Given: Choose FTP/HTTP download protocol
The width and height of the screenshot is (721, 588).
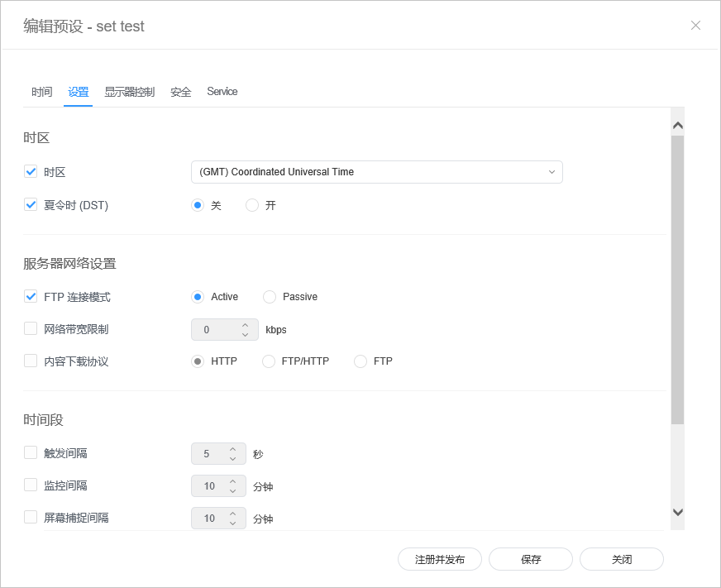Looking at the screenshot, I should (x=269, y=361).
